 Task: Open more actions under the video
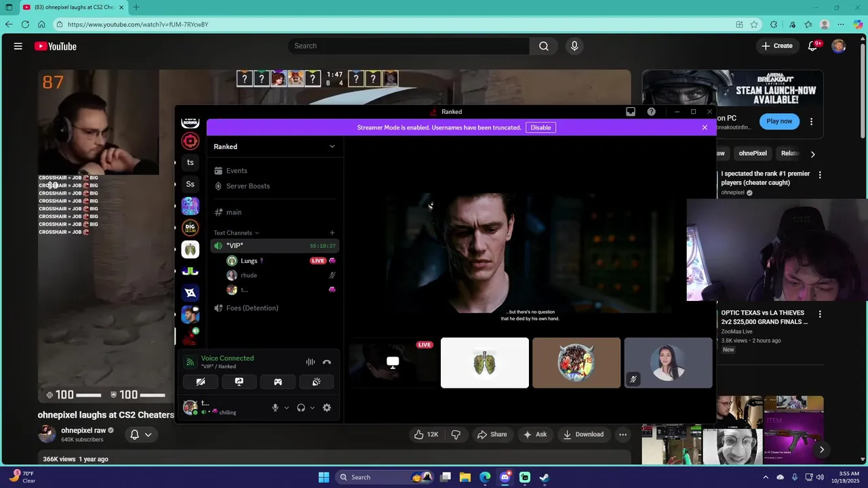pos(623,434)
